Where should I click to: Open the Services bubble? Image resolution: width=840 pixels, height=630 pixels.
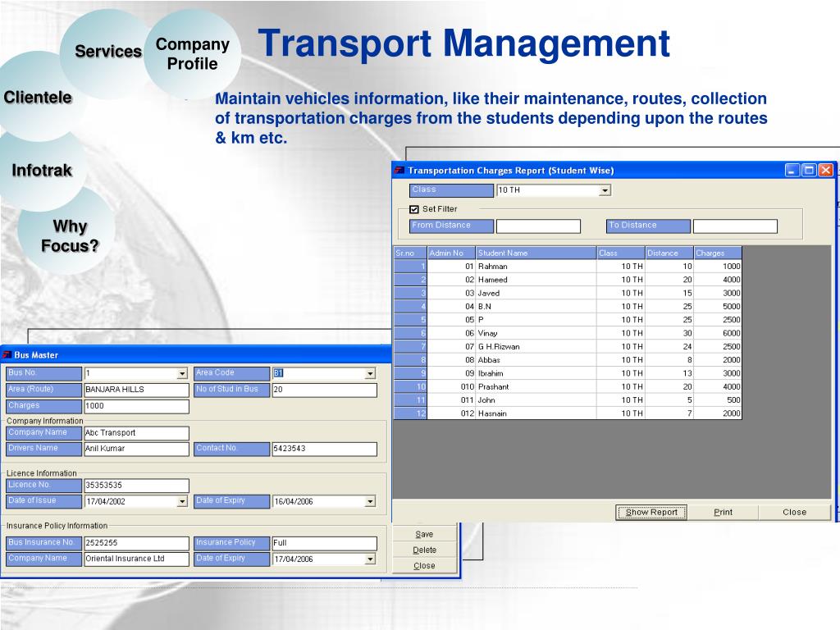(x=107, y=52)
